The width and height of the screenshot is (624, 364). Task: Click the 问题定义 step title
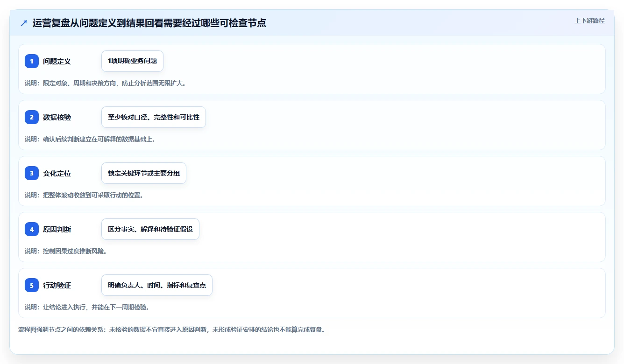click(x=57, y=61)
